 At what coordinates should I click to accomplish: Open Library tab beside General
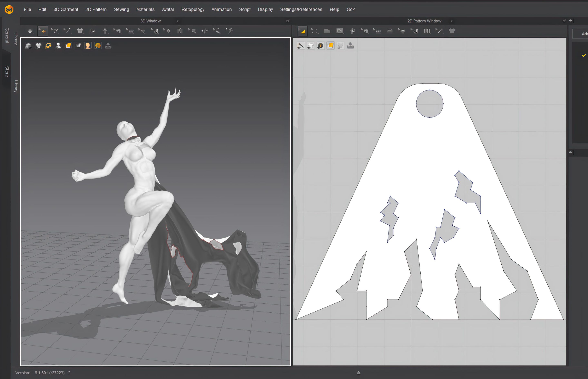click(16, 38)
